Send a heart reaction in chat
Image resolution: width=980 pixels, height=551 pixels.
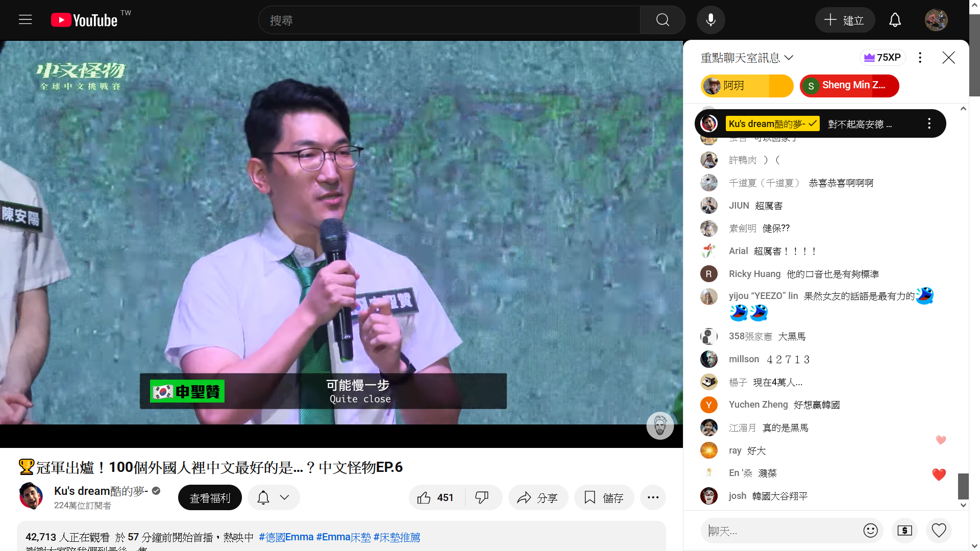click(x=939, y=531)
